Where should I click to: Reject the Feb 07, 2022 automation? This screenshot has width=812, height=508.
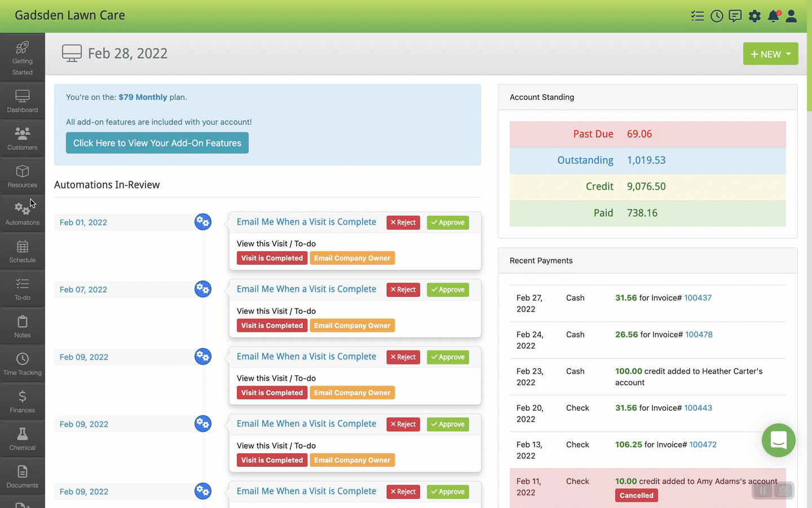click(403, 290)
